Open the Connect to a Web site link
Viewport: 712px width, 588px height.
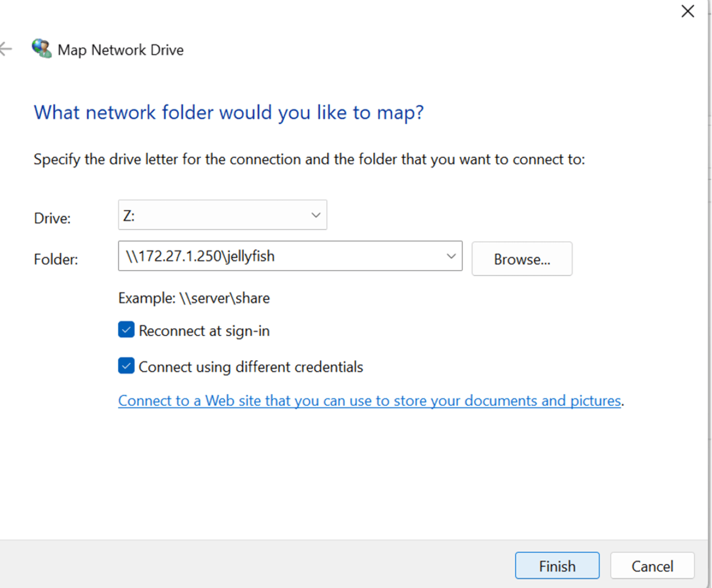[370, 401]
